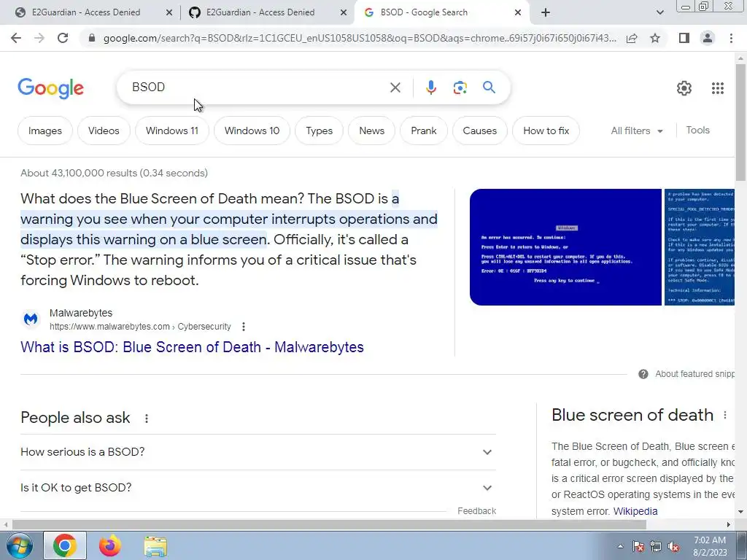Switch to E2Guardian tab with GitHub icon
Viewport: 747px width, 560px height.
coord(260,12)
